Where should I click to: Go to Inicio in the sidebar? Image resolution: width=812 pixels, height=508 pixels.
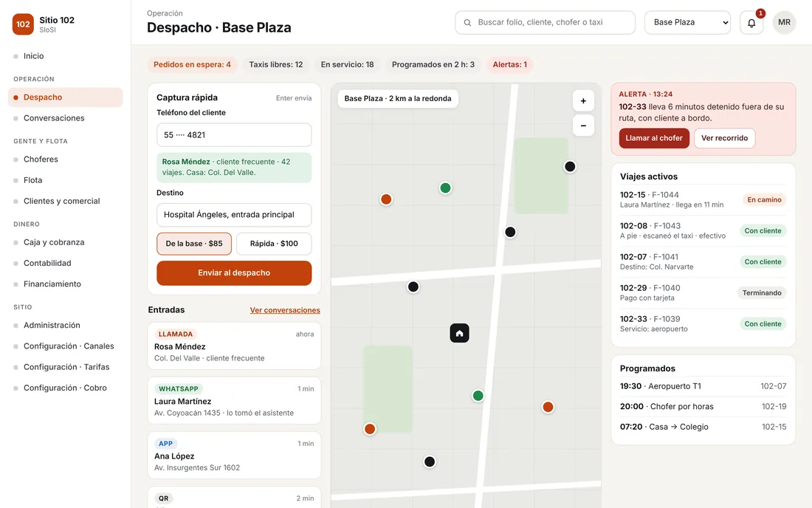[x=65, y=56]
